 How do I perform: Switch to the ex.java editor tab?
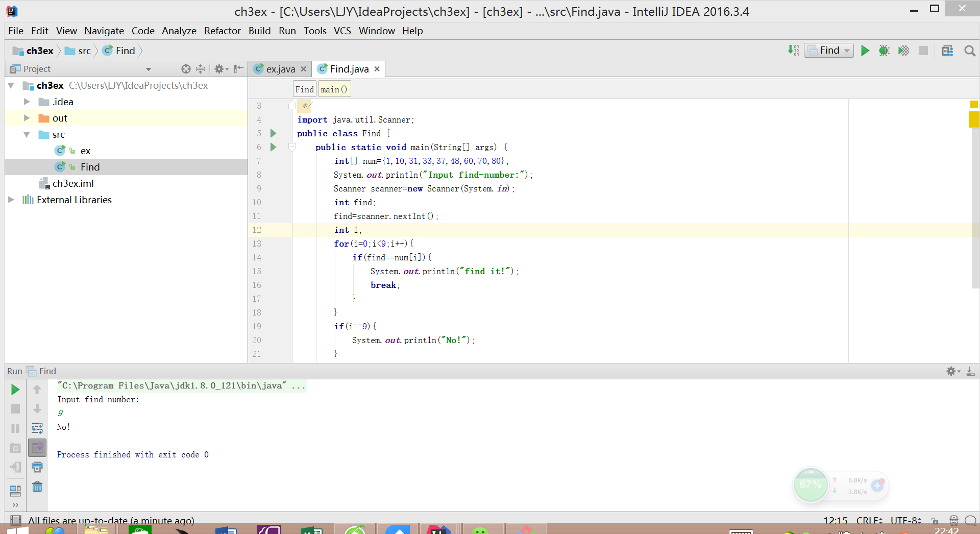pos(280,69)
